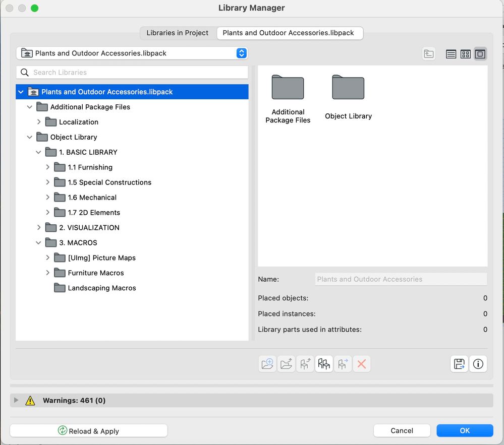Switch to list view icon
This screenshot has width=504, height=445.
pyautogui.click(x=451, y=54)
